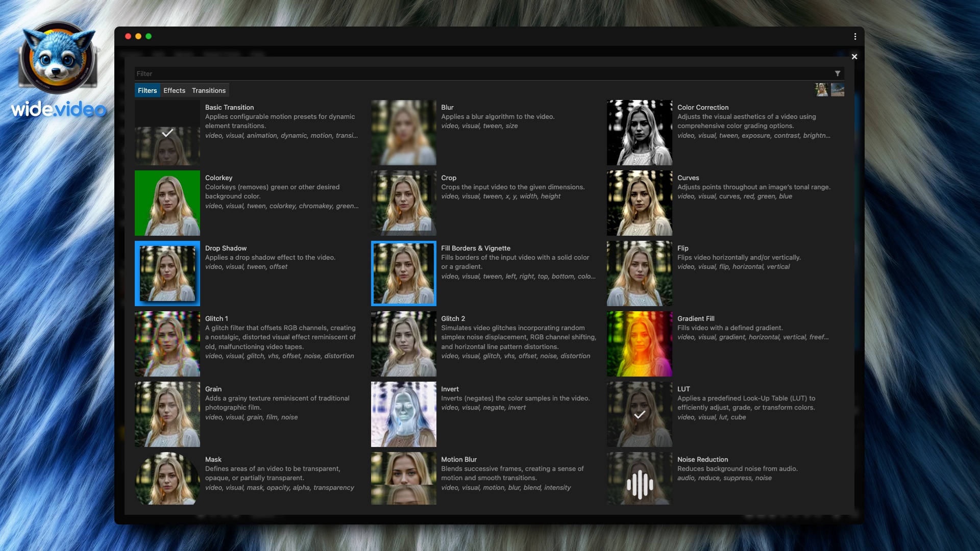The width and height of the screenshot is (980, 551).
Task: Select the Filters tab
Action: [148, 90]
